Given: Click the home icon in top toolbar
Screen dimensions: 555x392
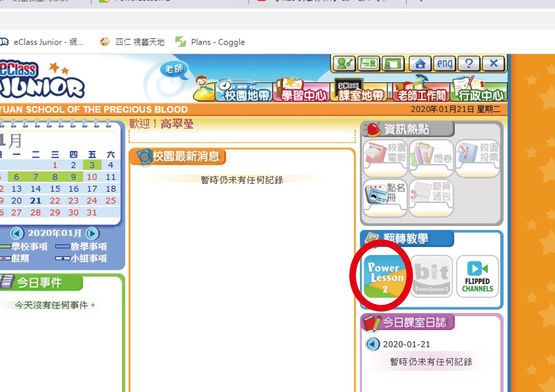Looking at the screenshot, I should [x=420, y=63].
